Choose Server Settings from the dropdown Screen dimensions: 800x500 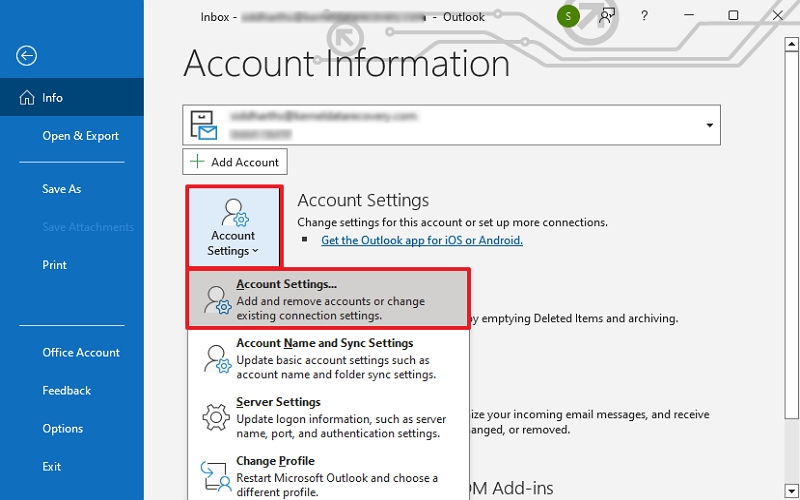pyautogui.click(x=278, y=402)
